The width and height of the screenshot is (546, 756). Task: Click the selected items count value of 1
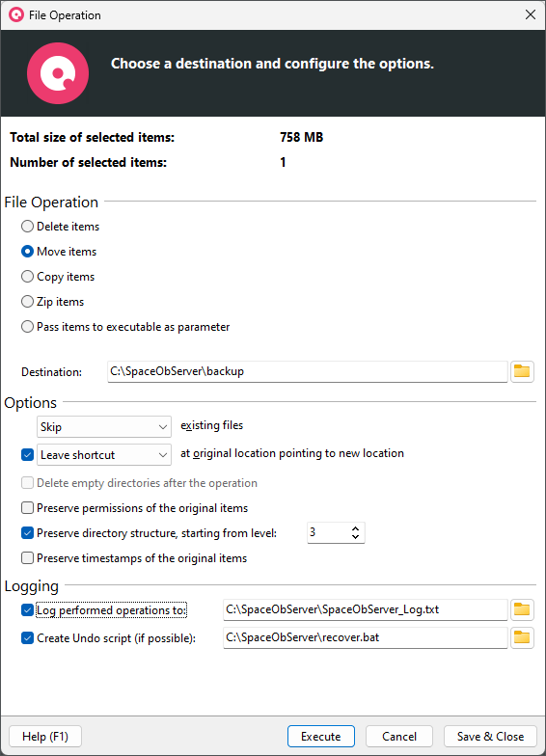tap(284, 162)
